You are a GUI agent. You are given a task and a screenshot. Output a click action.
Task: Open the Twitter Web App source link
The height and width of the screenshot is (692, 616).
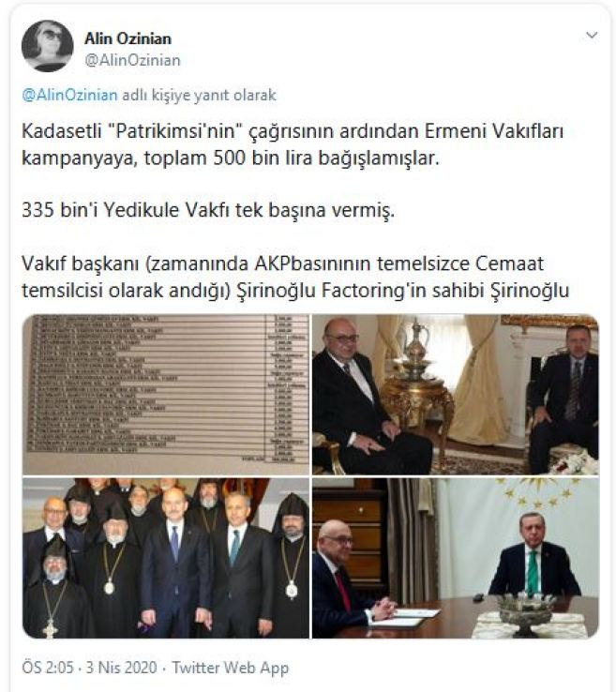pos(231,668)
